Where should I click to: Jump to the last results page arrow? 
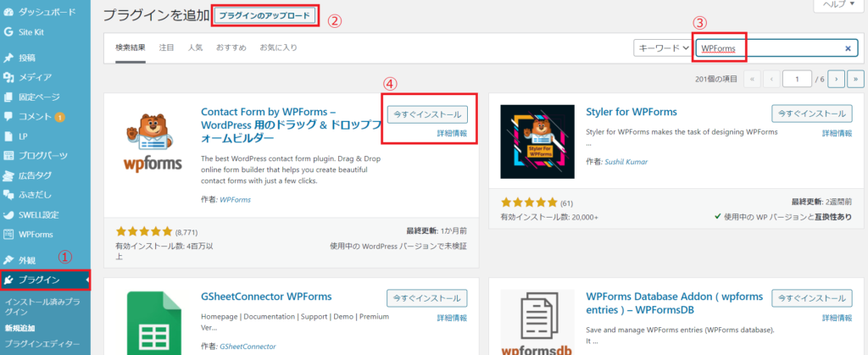click(x=856, y=79)
